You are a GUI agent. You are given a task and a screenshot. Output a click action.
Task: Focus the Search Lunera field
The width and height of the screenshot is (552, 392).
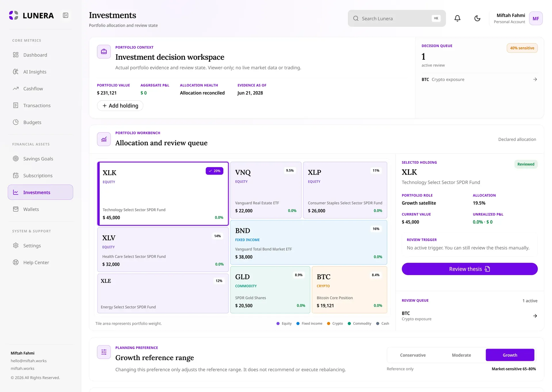397,18
